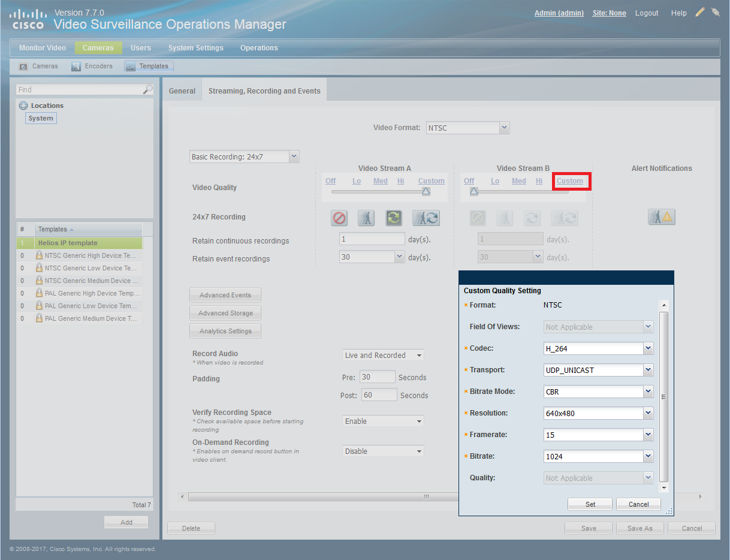Click the connection plug icon in the header

click(716, 12)
